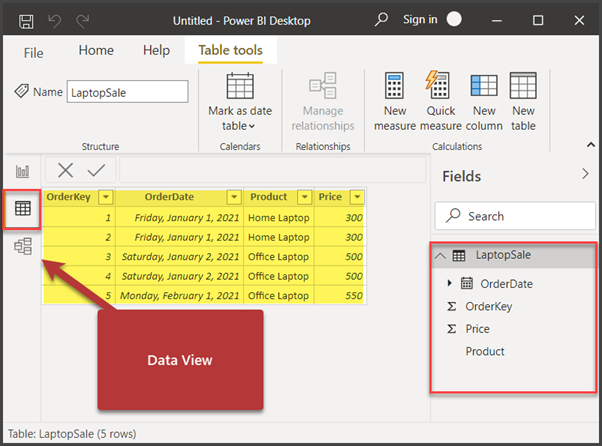This screenshot has height=446, width=602.
Task: Select the Price column header
Action: (x=330, y=197)
